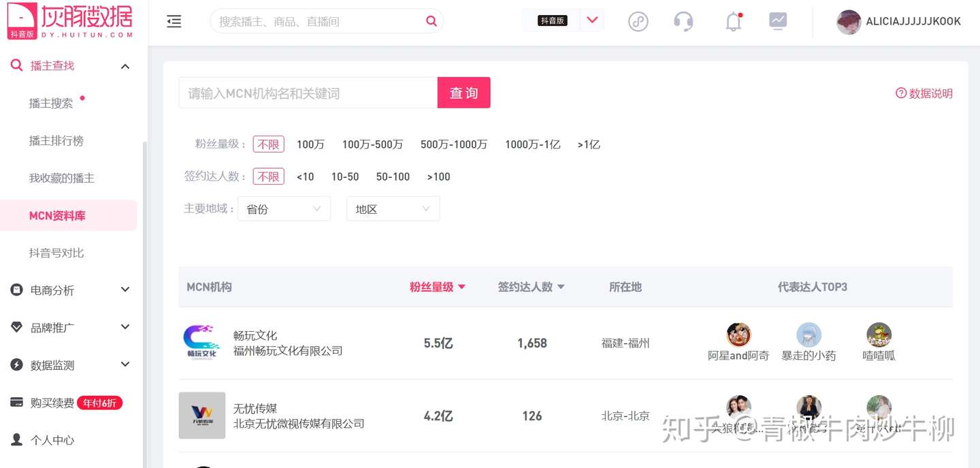Select 不限 for 签约达人数 filter

click(x=269, y=176)
